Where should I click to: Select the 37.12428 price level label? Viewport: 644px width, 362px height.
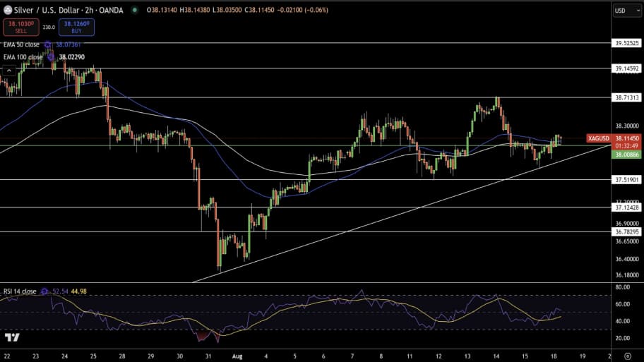point(627,207)
